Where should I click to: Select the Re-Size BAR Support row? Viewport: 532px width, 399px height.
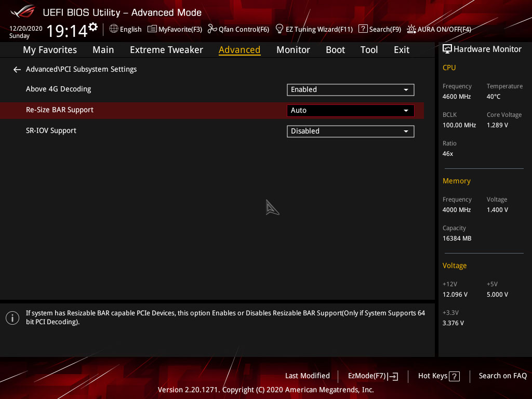[212, 110]
